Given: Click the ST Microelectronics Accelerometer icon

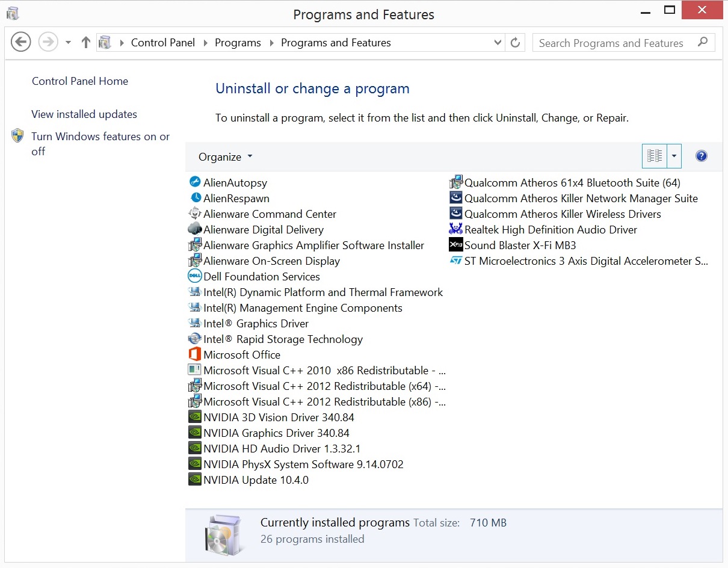Looking at the screenshot, I should [455, 261].
